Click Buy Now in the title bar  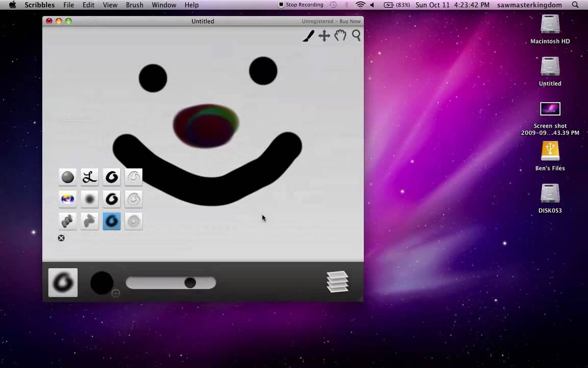tap(350, 21)
